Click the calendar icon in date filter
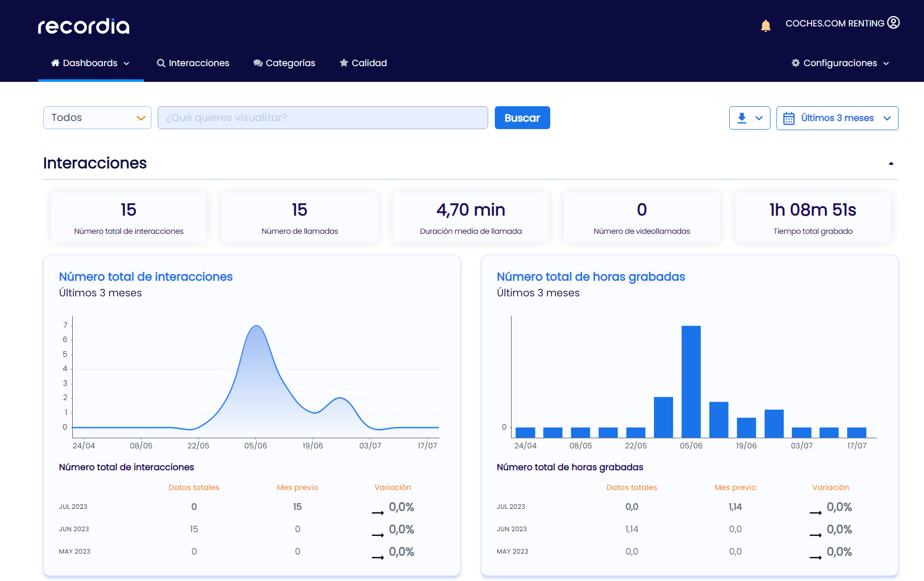Screen dimensions: 924x581 789,118
